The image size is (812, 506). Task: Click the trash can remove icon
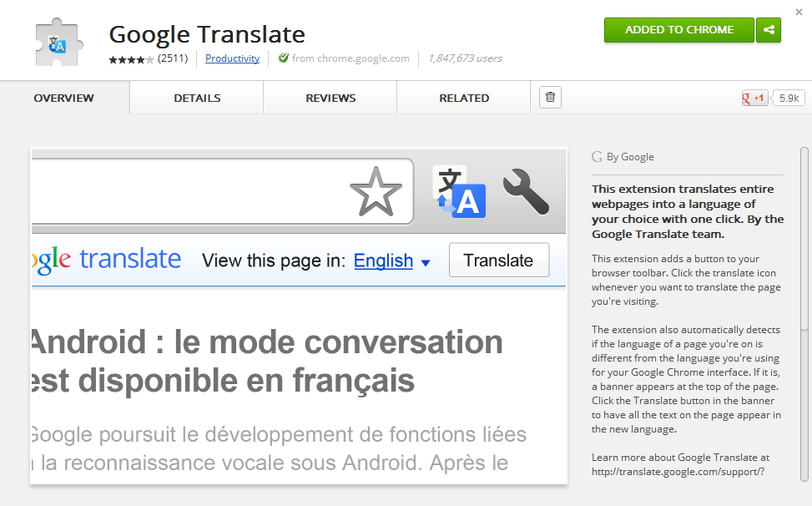550,98
